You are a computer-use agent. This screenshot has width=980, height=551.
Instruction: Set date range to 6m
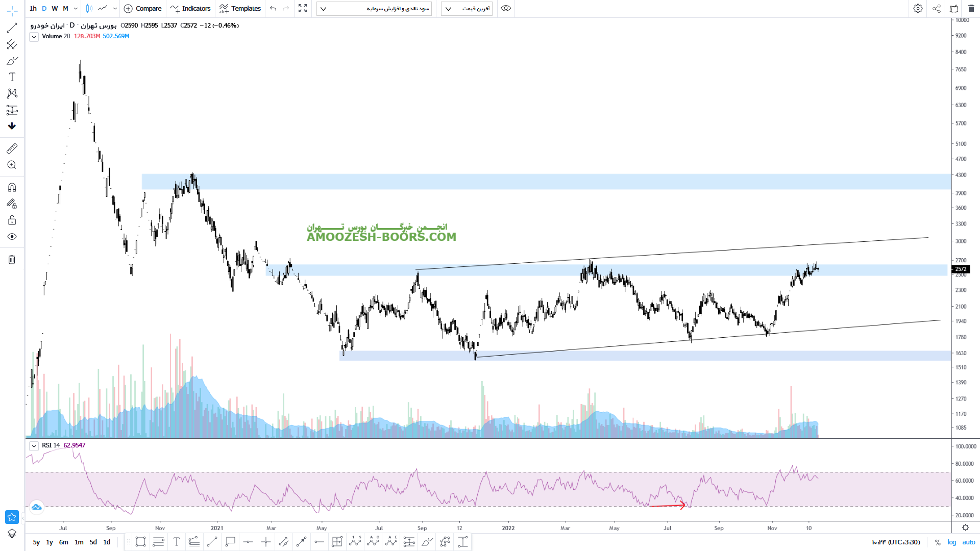63,542
